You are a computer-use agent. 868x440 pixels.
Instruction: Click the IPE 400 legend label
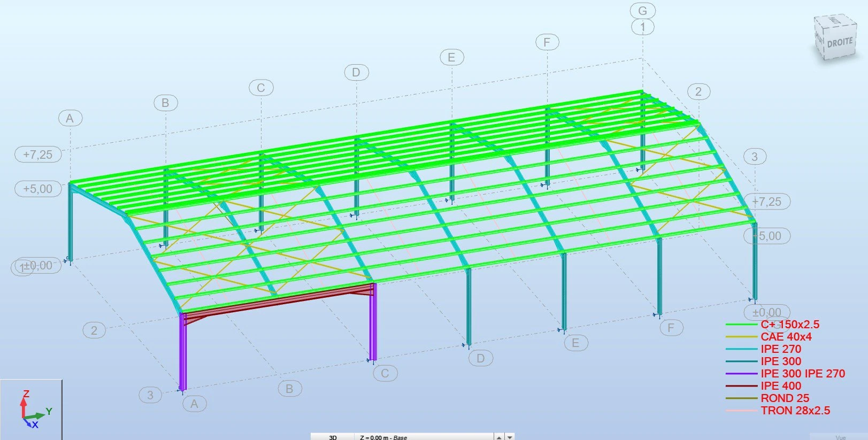point(781,386)
